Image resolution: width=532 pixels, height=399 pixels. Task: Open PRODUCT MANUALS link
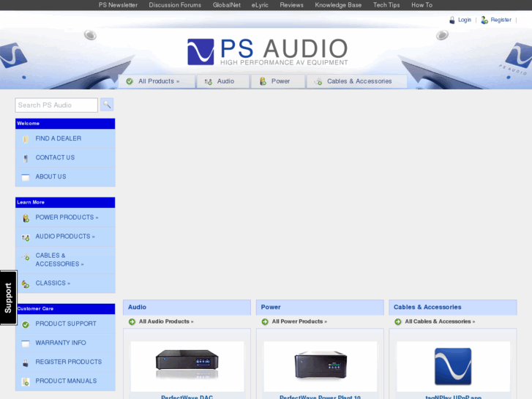click(x=65, y=381)
